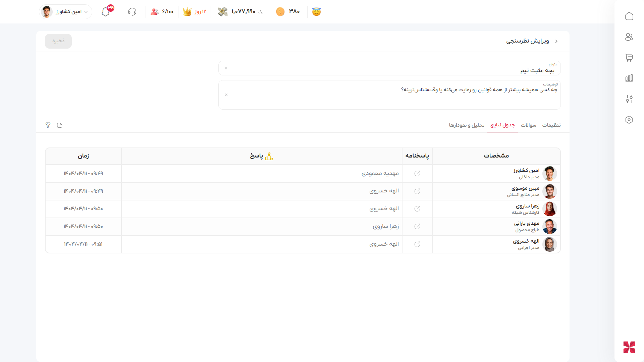Switch to the تحلیل و نمودارها tab

coord(467,125)
